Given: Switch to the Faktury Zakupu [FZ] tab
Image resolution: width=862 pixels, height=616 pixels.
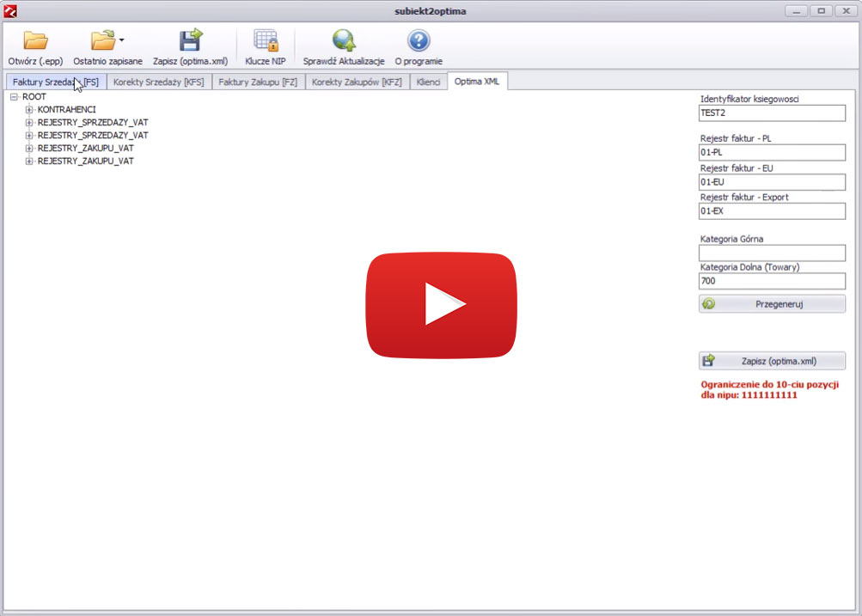Looking at the screenshot, I should [258, 82].
